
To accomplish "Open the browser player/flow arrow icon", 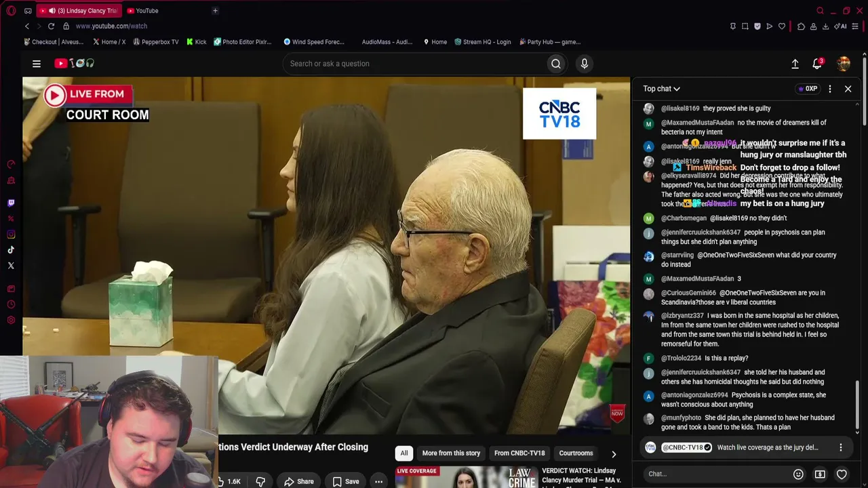I will [x=769, y=26].
